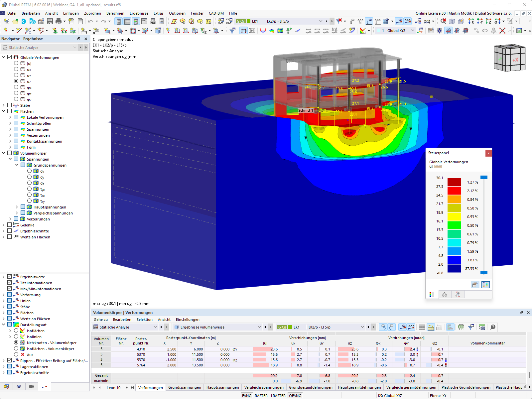Click the red X delete icon in second toolbar
The height and width of the screenshot is (399, 532).
502,31
